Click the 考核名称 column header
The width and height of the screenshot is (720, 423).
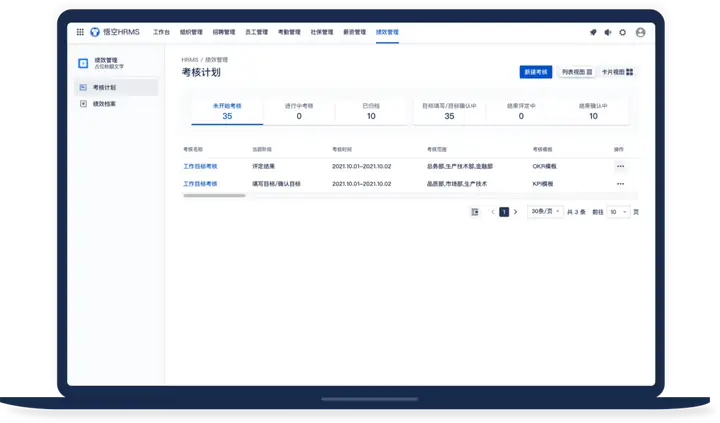[193, 149]
